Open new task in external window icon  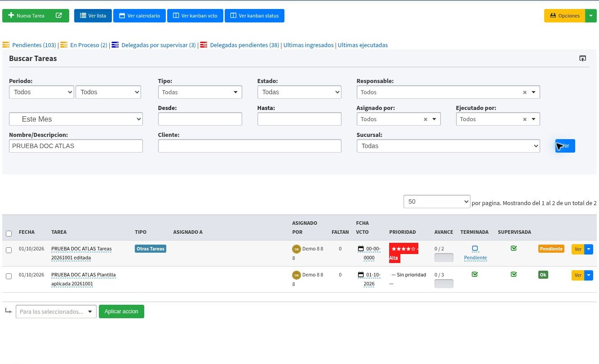[59, 16]
